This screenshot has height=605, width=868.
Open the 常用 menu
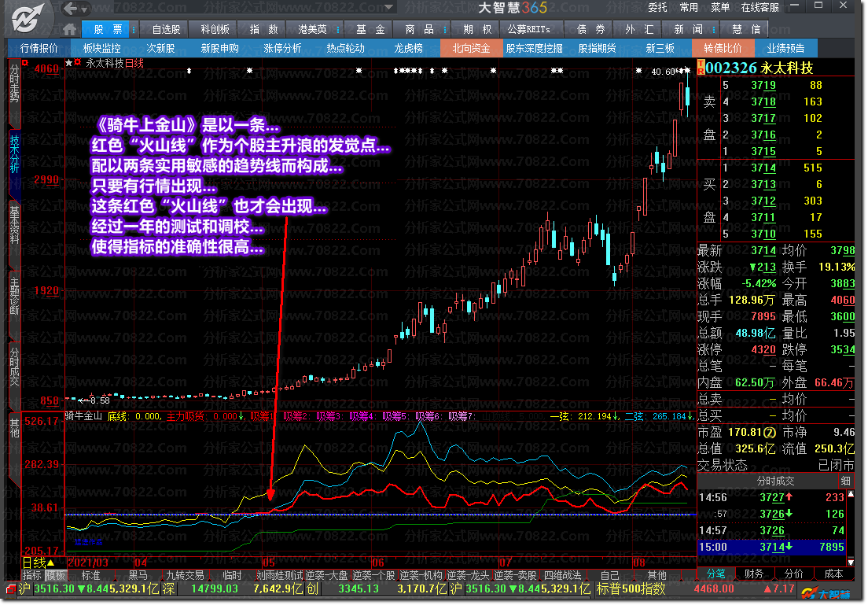689,7
